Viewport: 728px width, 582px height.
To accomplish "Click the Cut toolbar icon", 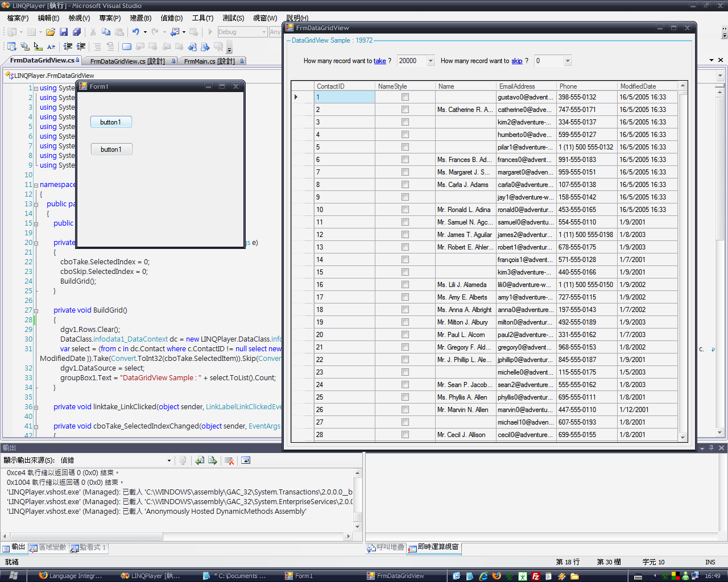I will point(93,32).
